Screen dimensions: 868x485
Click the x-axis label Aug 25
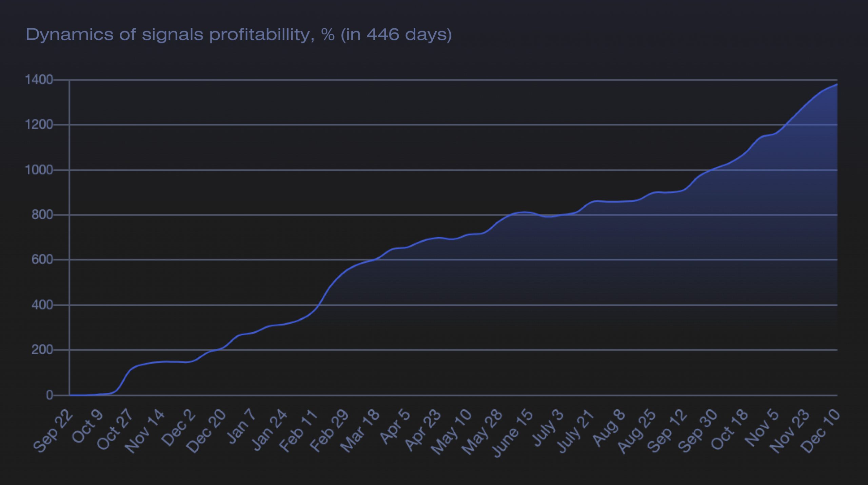click(x=637, y=431)
